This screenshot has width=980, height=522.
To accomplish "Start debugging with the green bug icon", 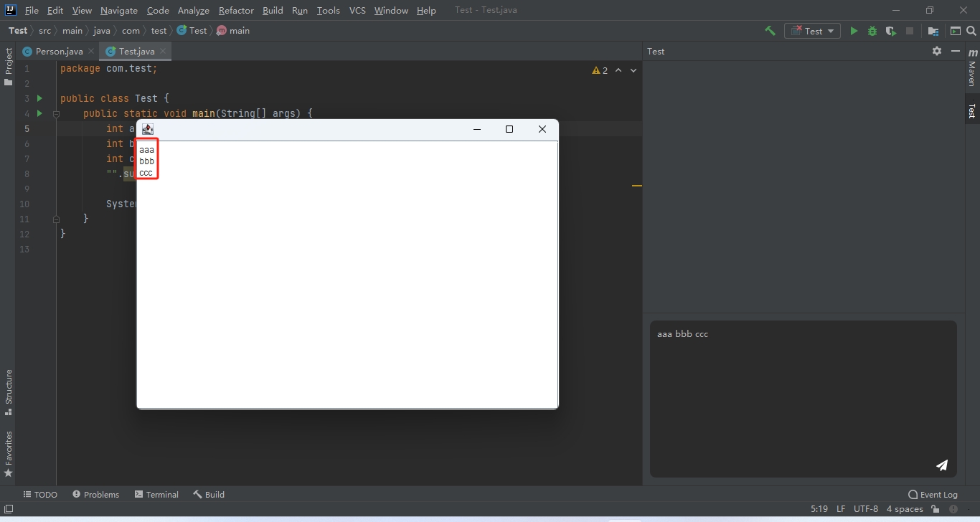I will tap(872, 31).
